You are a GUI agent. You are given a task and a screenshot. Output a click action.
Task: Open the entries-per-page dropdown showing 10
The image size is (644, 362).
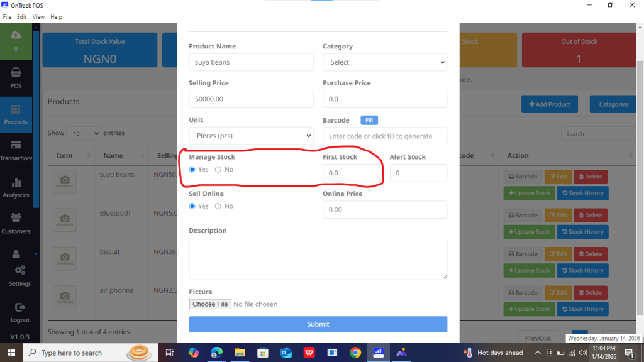click(x=84, y=133)
